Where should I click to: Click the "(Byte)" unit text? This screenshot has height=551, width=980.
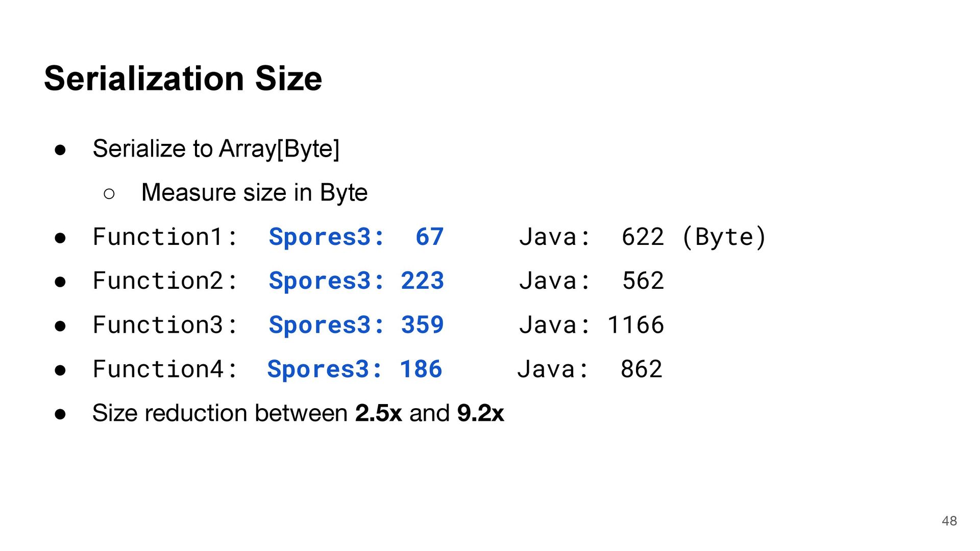pos(724,237)
